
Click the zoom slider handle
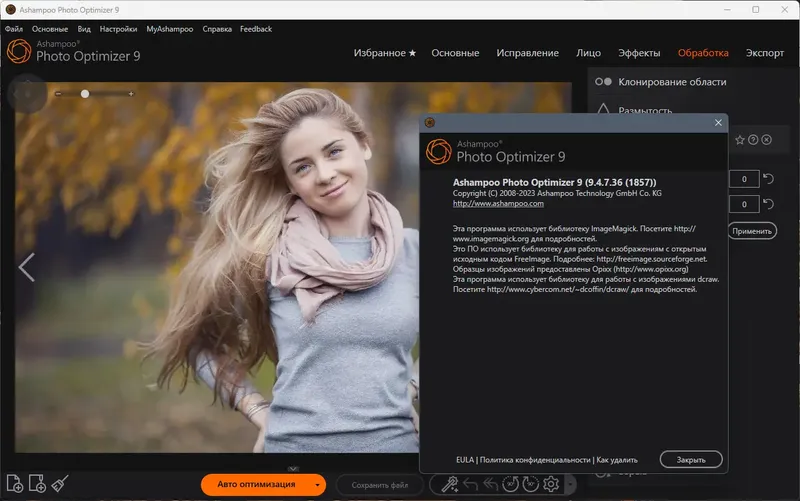(x=85, y=94)
